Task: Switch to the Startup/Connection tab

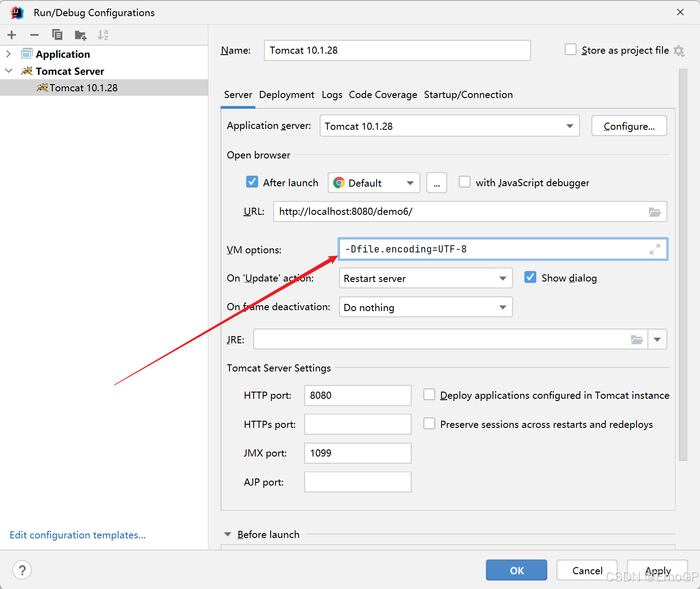Action: click(x=468, y=95)
